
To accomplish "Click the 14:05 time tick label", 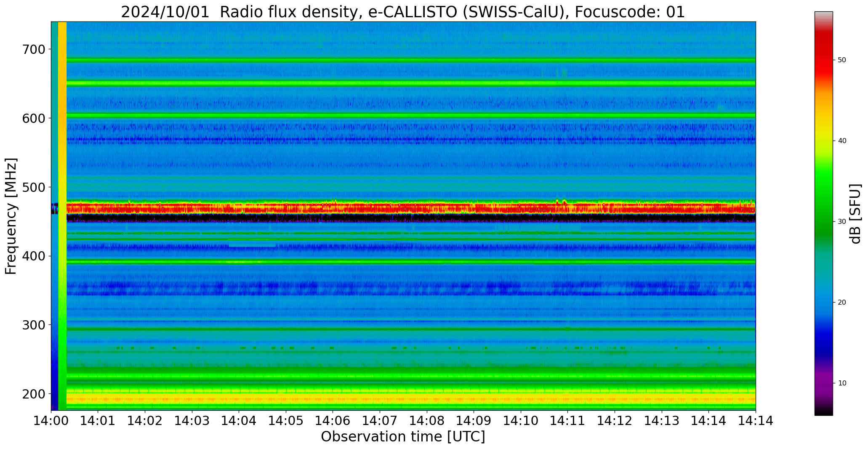I will click(x=286, y=421).
